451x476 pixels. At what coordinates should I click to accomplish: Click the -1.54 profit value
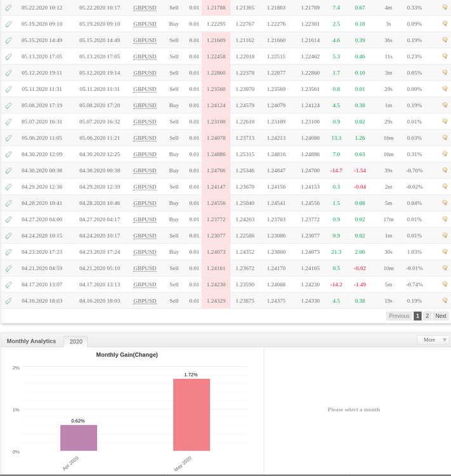360,171
